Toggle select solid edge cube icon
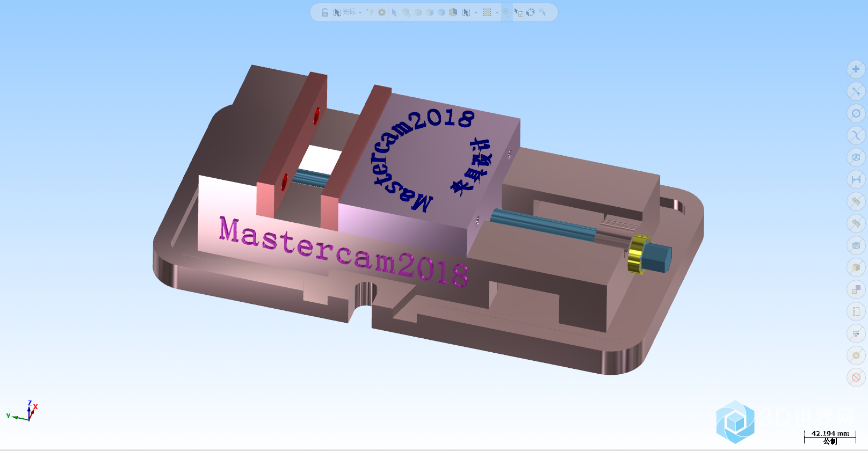Image resolution: width=868 pixels, height=451 pixels. 418,12
